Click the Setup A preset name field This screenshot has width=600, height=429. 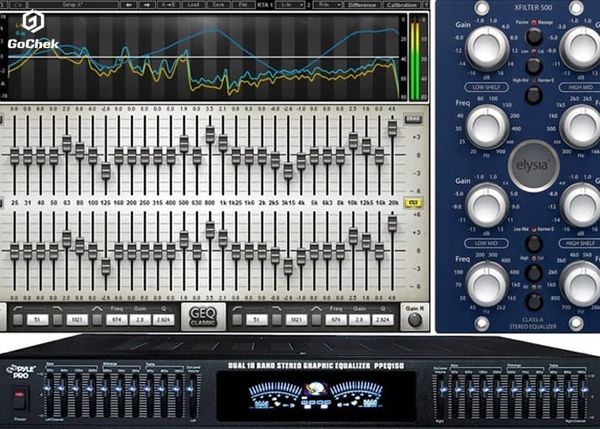[x=73, y=5]
